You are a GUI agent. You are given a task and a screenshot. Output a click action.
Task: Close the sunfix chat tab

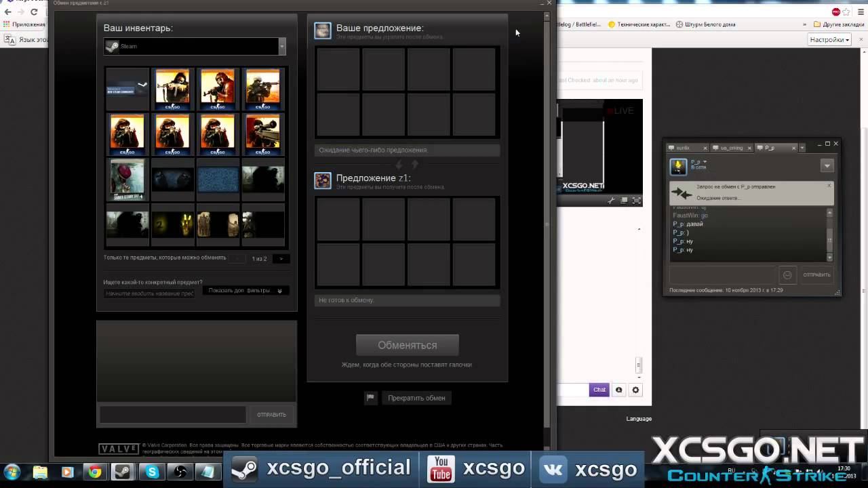[705, 148]
